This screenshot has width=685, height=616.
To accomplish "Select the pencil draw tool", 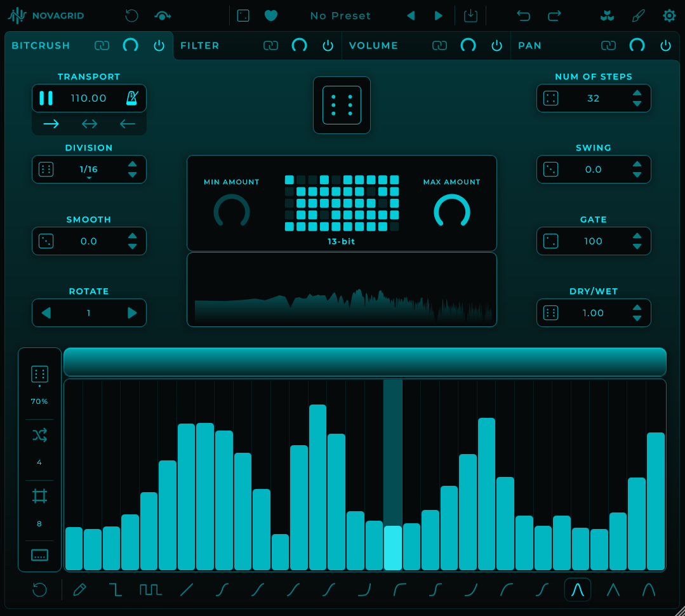I will (x=79, y=590).
